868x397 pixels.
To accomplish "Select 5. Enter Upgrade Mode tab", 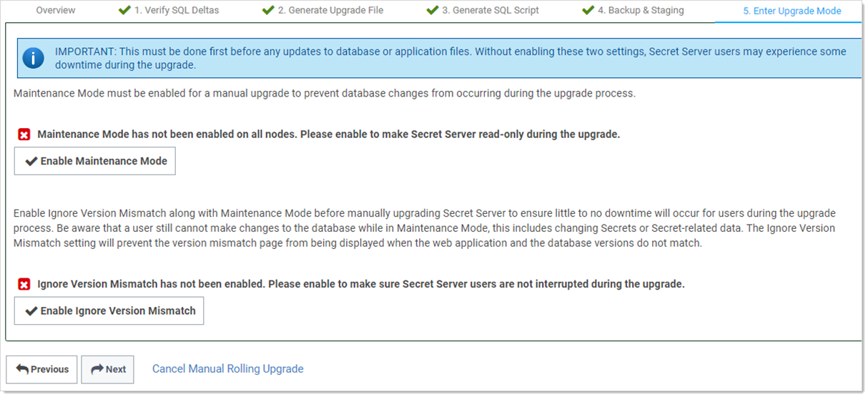I will coord(791,11).
